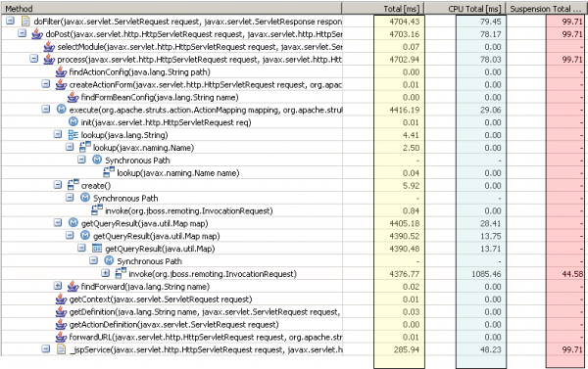Collapse the lookup(javax.naming.Name) node
588x369 pixels.
(x=70, y=147)
